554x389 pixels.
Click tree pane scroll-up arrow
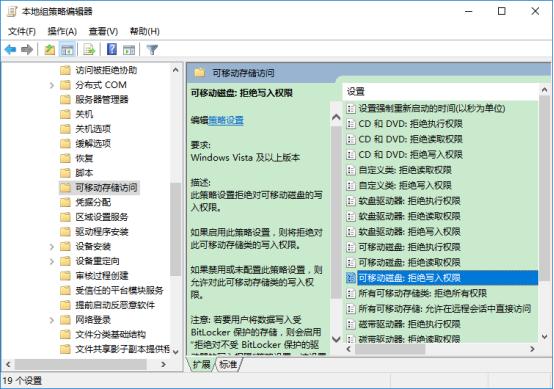click(x=176, y=70)
